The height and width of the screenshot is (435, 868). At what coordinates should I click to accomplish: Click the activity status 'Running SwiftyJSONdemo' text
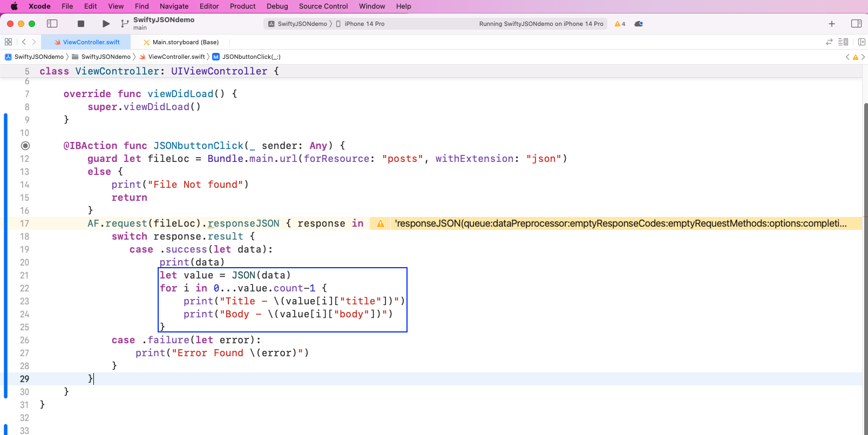point(541,24)
